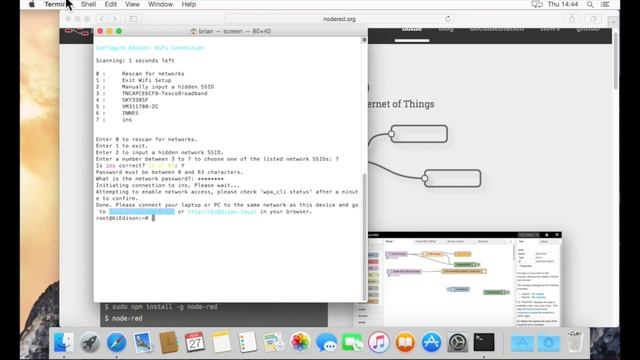Open Notes from the Dock
This screenshot has height=360, width=640.
(x=221, y=342)
